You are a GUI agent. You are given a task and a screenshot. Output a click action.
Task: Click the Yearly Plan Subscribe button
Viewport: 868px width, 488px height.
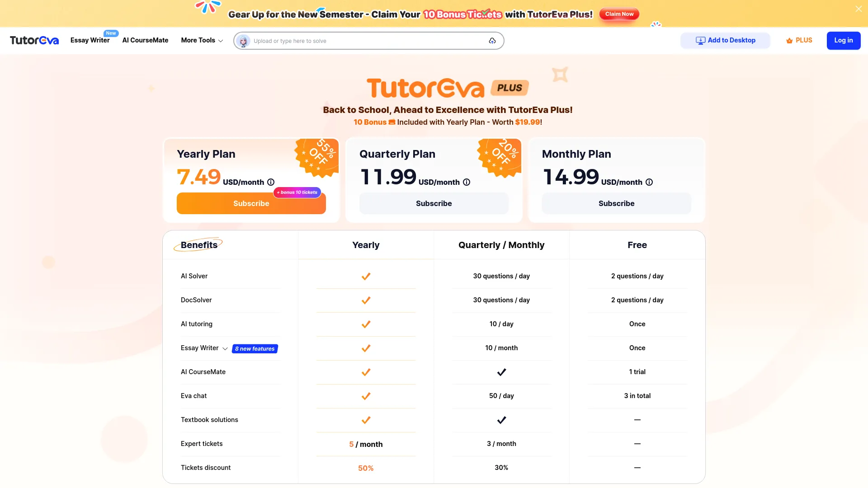(251, 203)
